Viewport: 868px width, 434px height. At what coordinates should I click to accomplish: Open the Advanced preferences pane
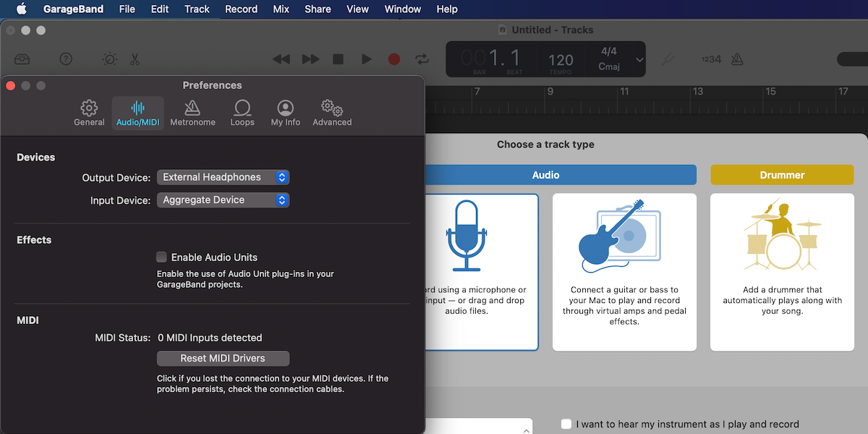331,112
